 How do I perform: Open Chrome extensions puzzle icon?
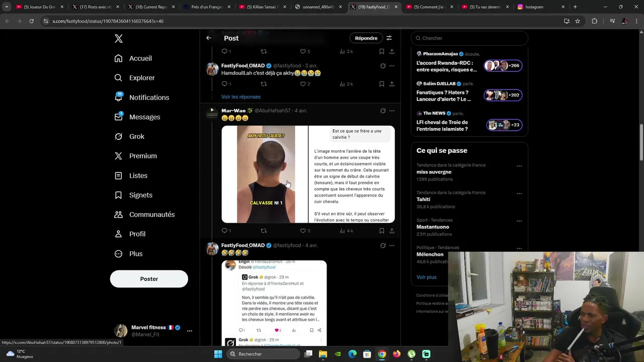(595, 21)
